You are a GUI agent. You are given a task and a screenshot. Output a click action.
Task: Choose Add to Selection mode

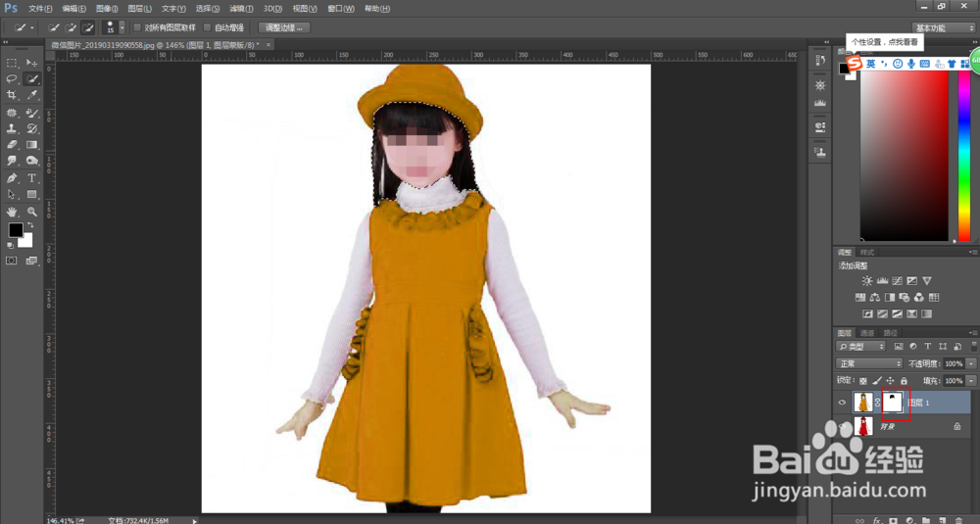71,27
